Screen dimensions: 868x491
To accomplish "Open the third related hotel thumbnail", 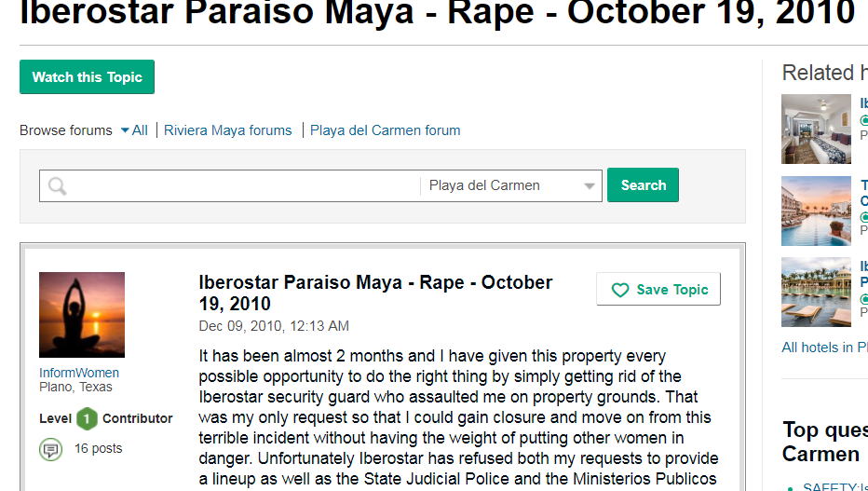I will tap(816, 292).
